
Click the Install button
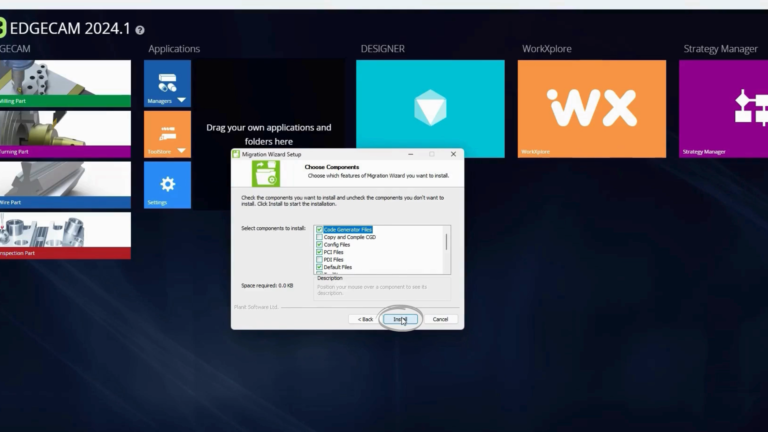click(x=400, y=319)
